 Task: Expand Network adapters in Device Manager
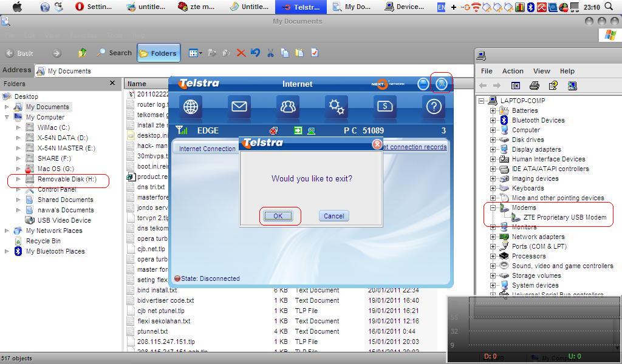pos(493,237)
